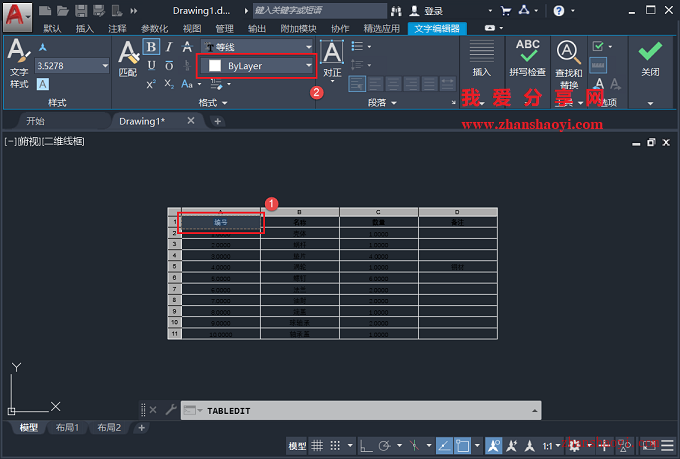
Task: Open the 视图 ribbon tab
Action: [192, 29]
